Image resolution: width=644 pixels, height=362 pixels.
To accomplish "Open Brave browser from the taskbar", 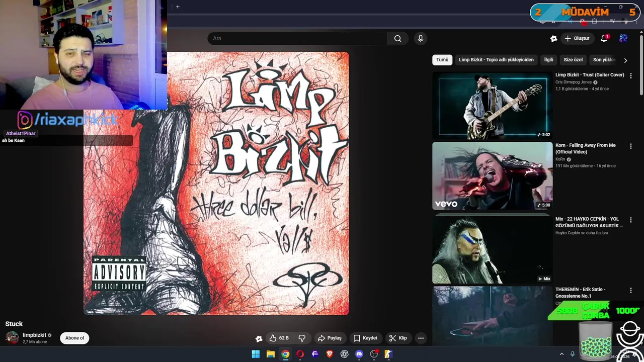I will [x=330, y=354].
